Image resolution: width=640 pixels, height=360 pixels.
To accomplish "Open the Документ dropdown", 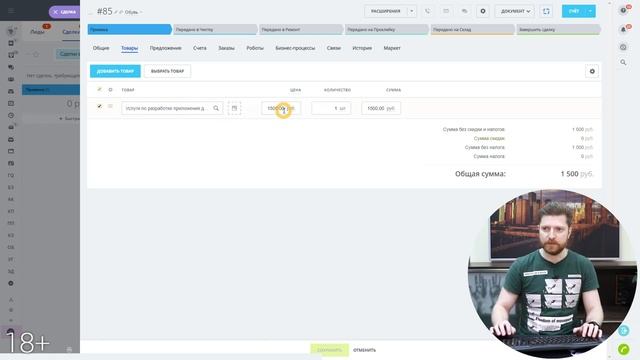I will [x=515, y=11].
